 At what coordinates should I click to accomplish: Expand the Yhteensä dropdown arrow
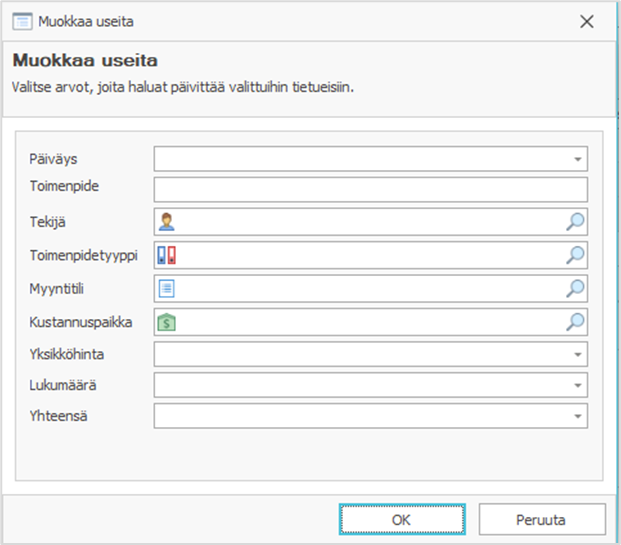[x=577, y=416]
